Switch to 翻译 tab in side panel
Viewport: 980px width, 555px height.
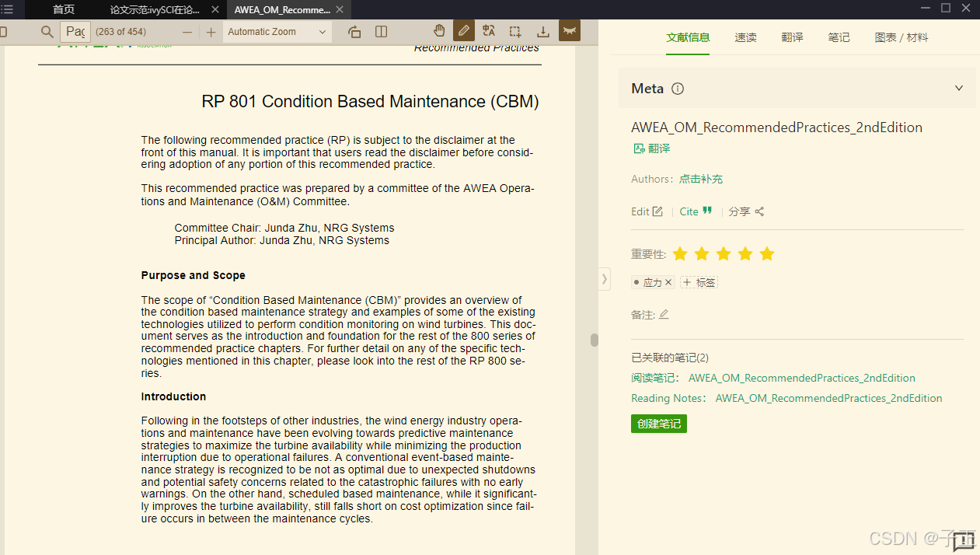[x=792, y=37]
